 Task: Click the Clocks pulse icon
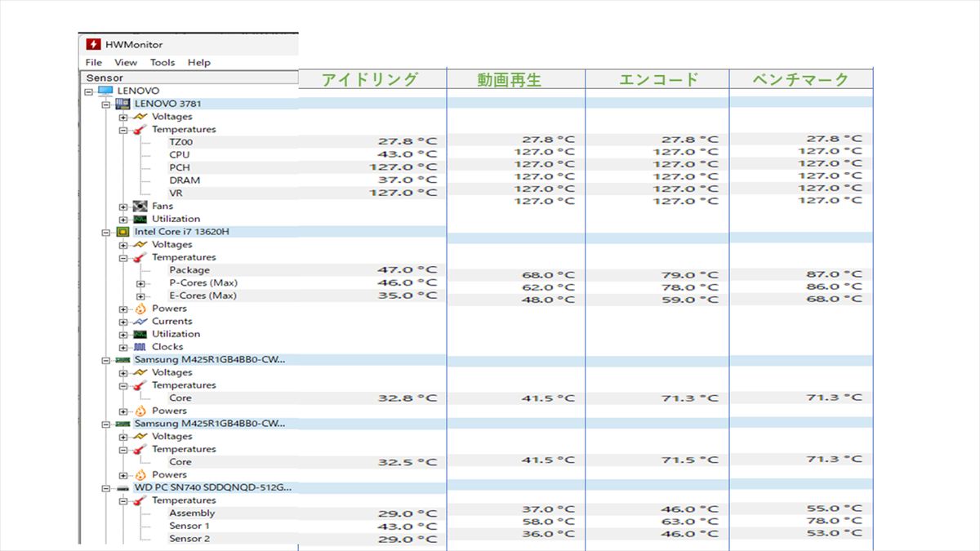pyautogui.click(x=140, y=347)
